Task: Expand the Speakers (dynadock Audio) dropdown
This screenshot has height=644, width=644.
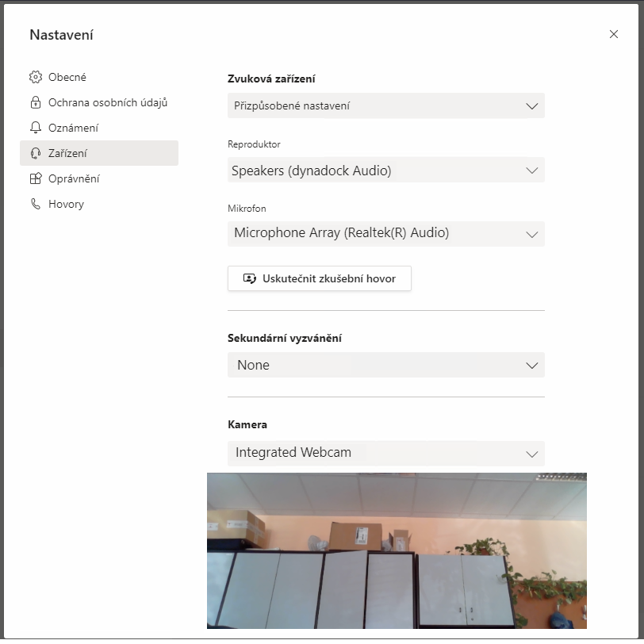Action: [386, 170]
